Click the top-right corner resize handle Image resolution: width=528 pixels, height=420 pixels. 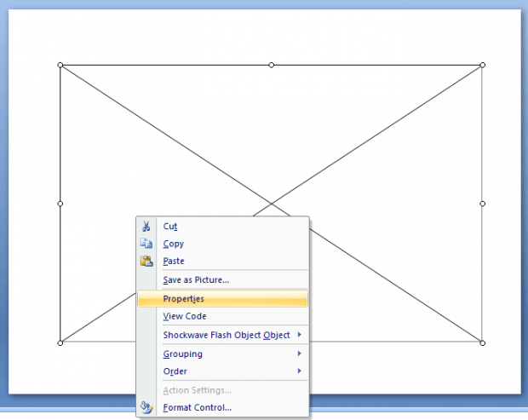[483, 65]
